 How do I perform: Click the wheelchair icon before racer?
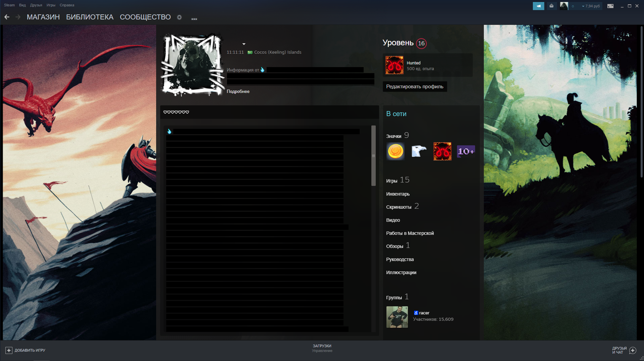pyautogui.click(x=416, y=313)
